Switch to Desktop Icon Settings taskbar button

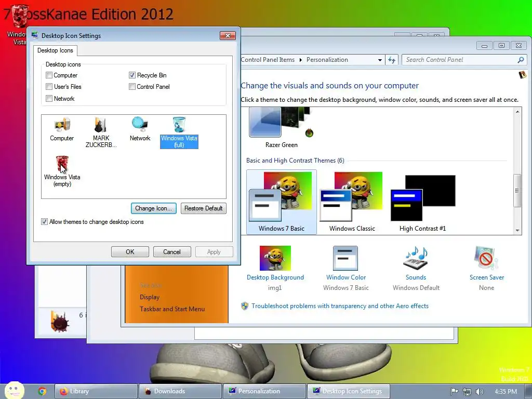pyautogui.click(x=349, y=391)
